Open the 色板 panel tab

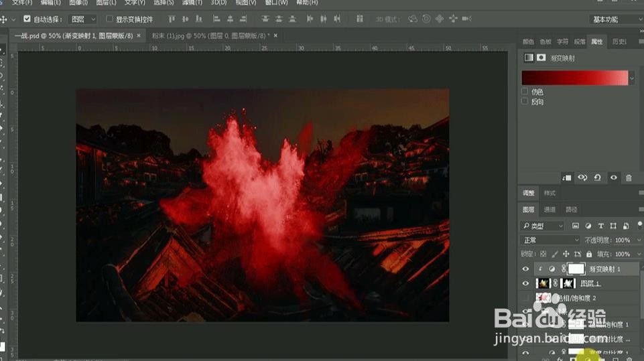[545, 42]
